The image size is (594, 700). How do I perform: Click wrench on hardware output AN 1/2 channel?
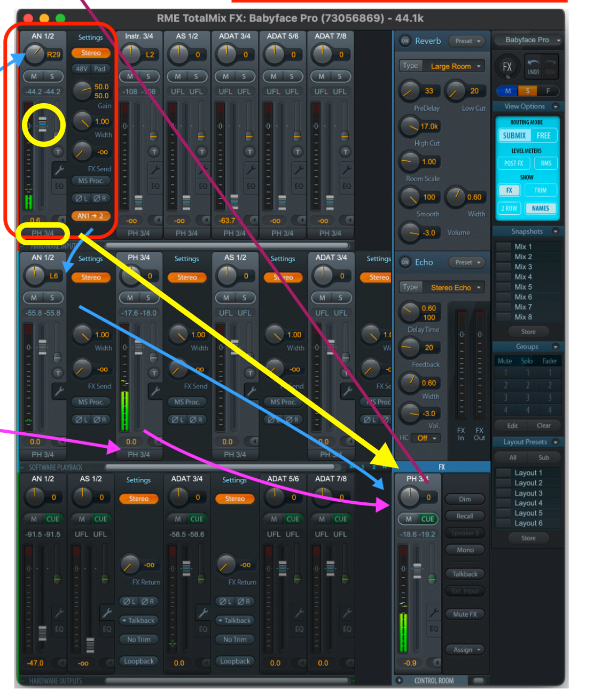pos(59,612)
